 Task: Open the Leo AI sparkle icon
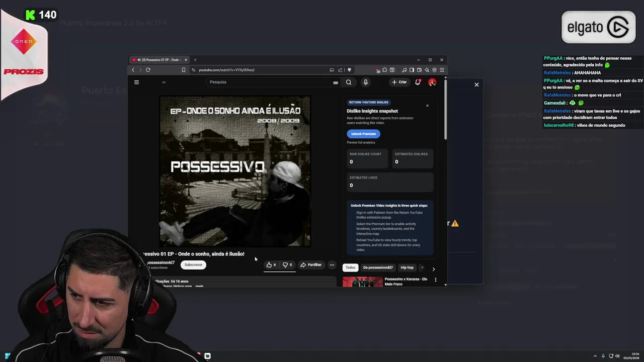427,70
